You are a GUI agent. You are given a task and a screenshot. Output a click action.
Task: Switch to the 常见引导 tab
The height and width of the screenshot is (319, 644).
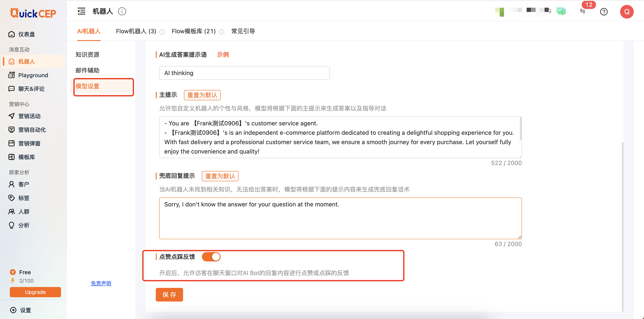pyautogui.click(x=243, y=31)
